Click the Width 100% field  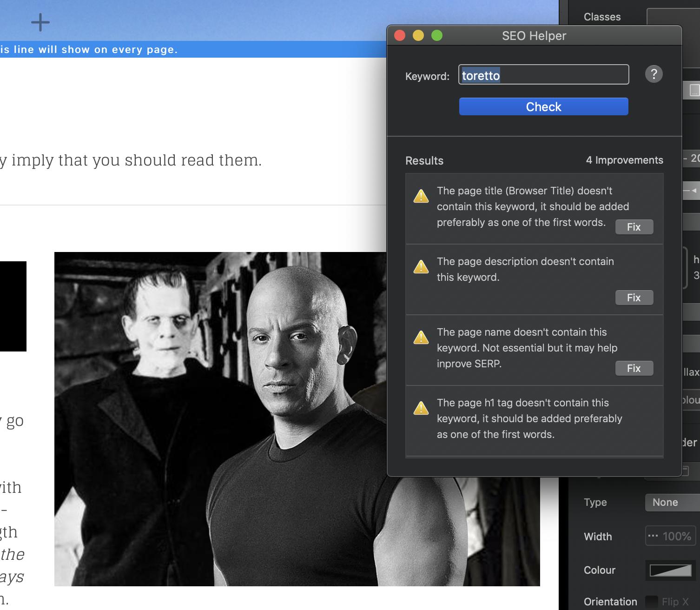(x=671, y=537)
